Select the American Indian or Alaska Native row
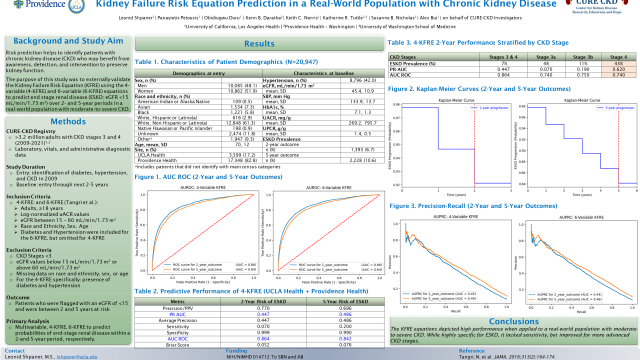This screenshot has width=640, height=360. tap(198, 101)
